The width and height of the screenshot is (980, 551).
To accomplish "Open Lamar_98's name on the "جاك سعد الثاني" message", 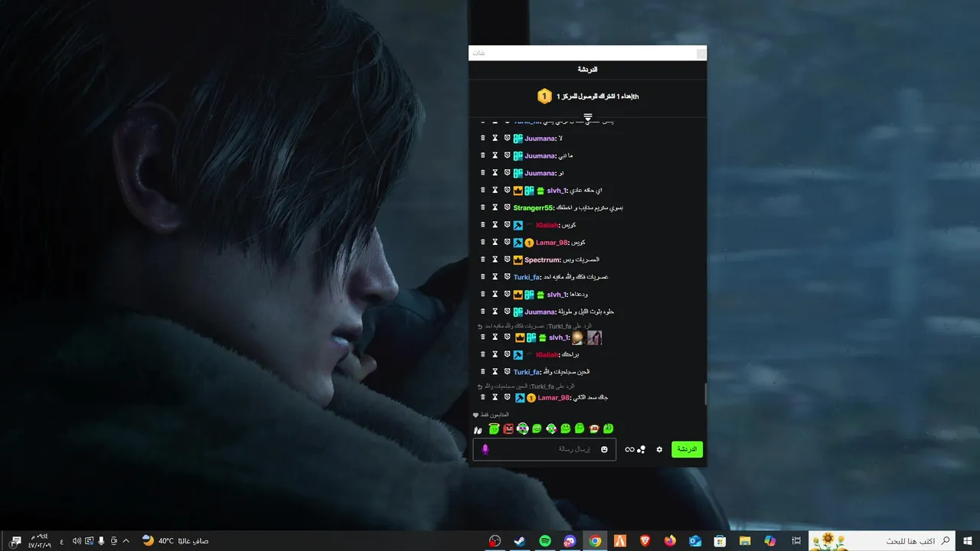I will pos(554,397).
